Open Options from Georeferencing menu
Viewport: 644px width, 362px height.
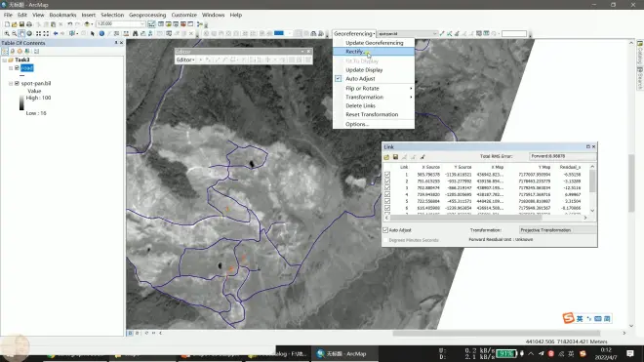tap(374, 124)
